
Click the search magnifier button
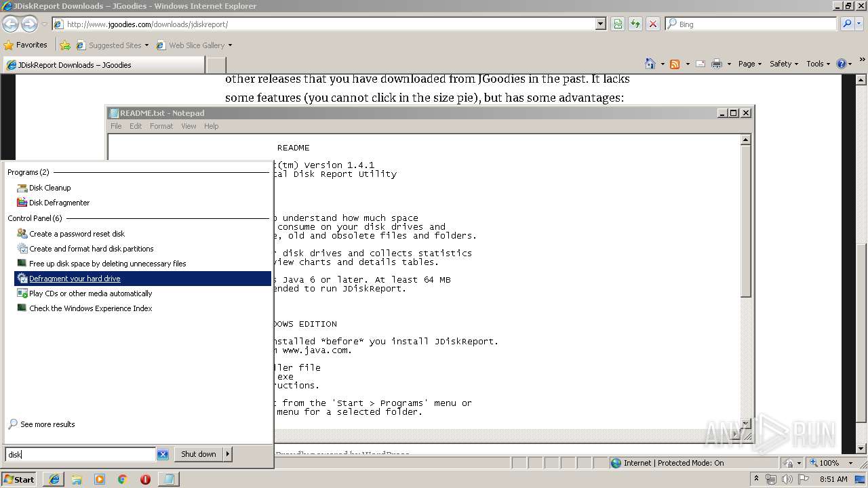coord(846,24)
